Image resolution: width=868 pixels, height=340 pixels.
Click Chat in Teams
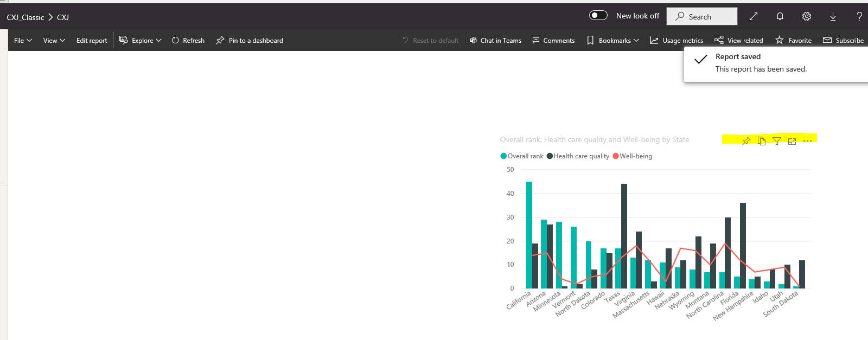[495, 41]
